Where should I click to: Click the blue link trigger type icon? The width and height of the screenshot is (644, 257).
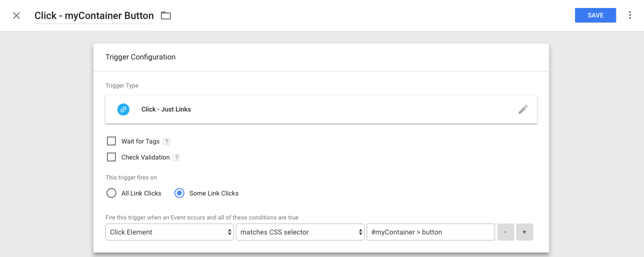[x=123, y=109]
